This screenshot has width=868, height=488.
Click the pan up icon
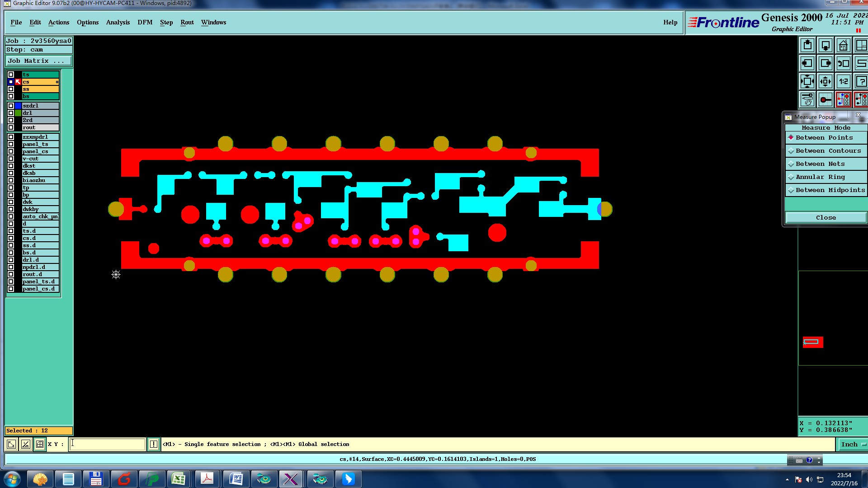(x=807, y=46)
